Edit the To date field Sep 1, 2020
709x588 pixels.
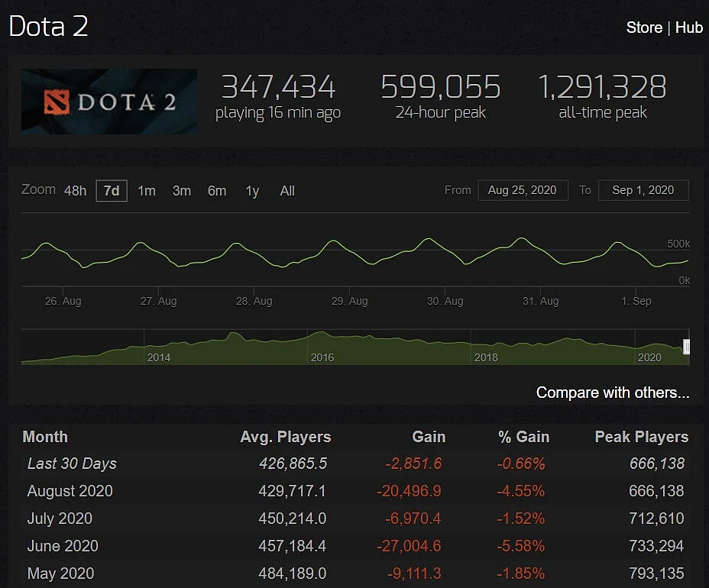point(643,190)
